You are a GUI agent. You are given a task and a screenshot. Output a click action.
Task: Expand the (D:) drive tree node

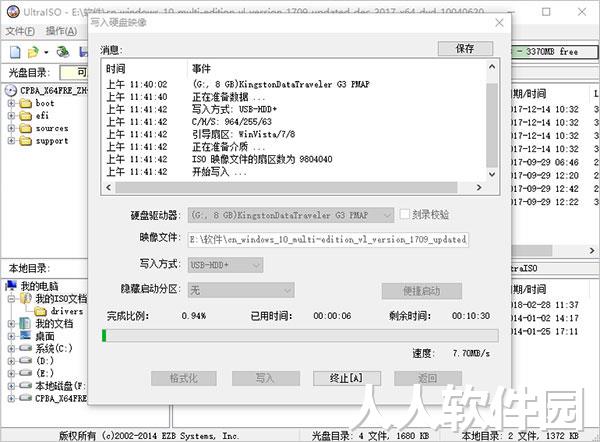click(x=11, y=361)
